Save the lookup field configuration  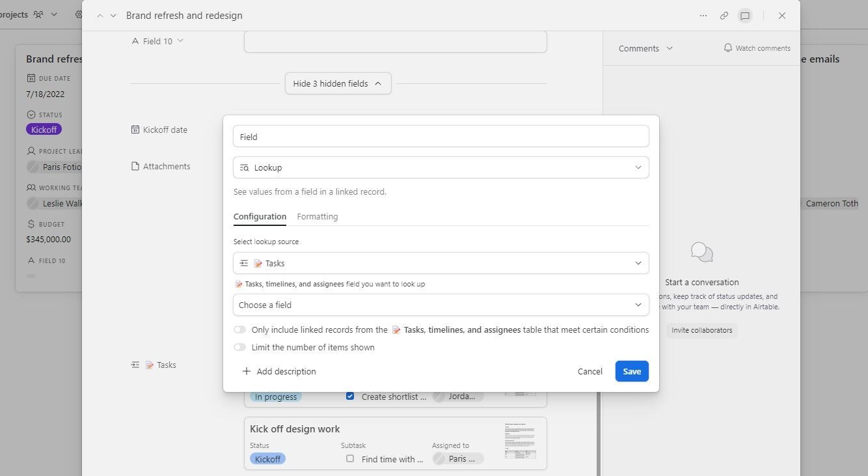[x=631, y=371]
